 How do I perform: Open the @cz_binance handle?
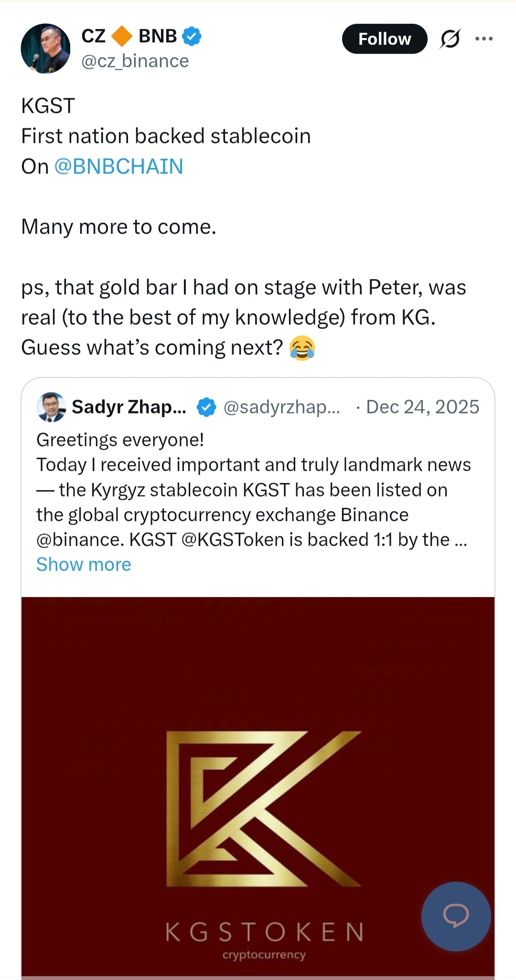(x=135, y=61)
